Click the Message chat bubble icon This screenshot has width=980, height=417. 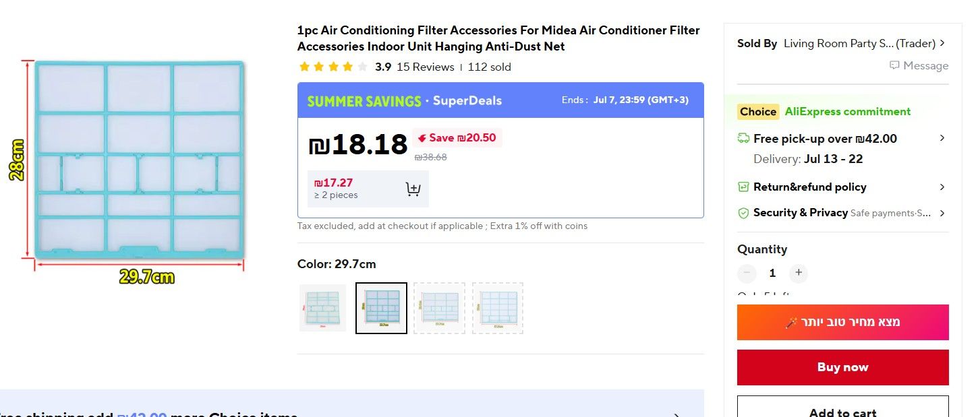pyautogui.click(x=894, y=65)
